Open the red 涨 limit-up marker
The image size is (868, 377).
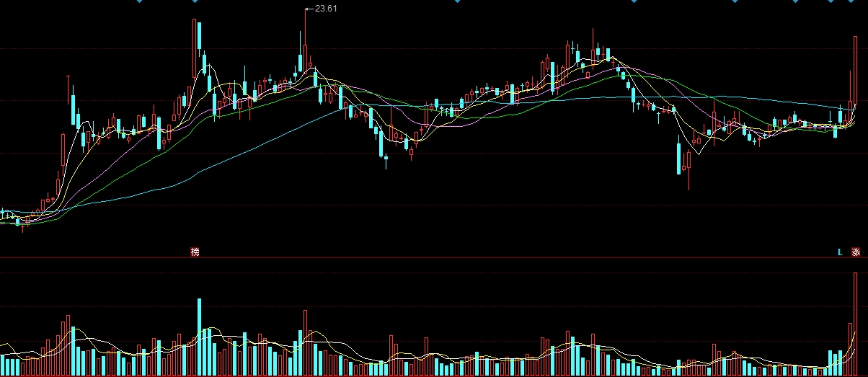pyautogui.click(x=856, y=252)
